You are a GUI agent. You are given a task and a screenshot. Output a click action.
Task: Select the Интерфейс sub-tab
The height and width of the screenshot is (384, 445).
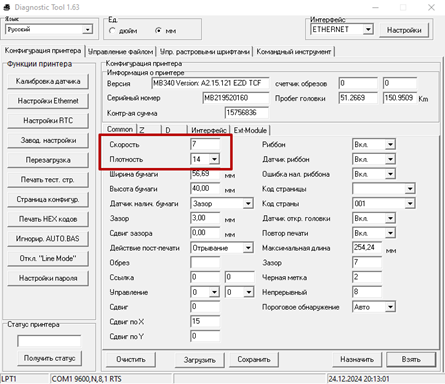coord(209,130)
